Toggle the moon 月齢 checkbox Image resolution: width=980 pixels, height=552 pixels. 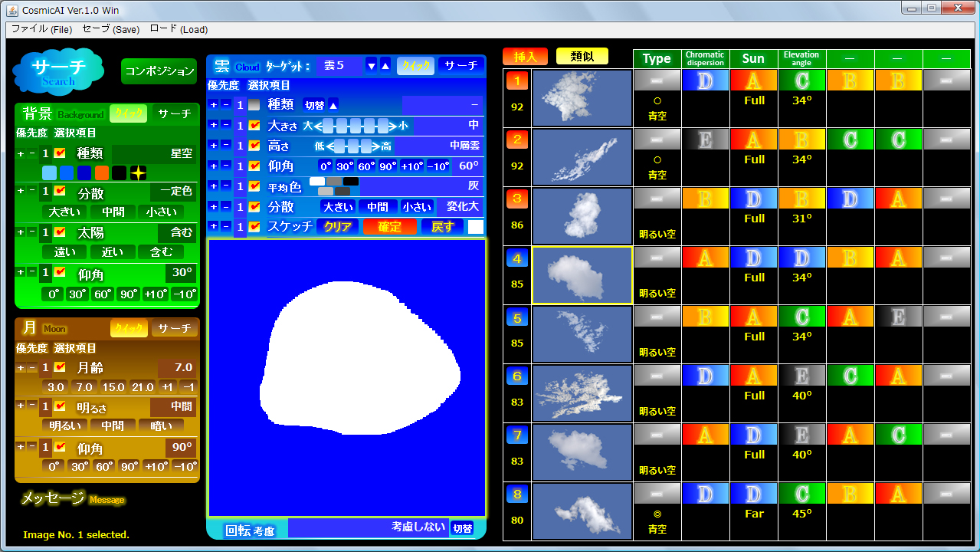point(60,368)
